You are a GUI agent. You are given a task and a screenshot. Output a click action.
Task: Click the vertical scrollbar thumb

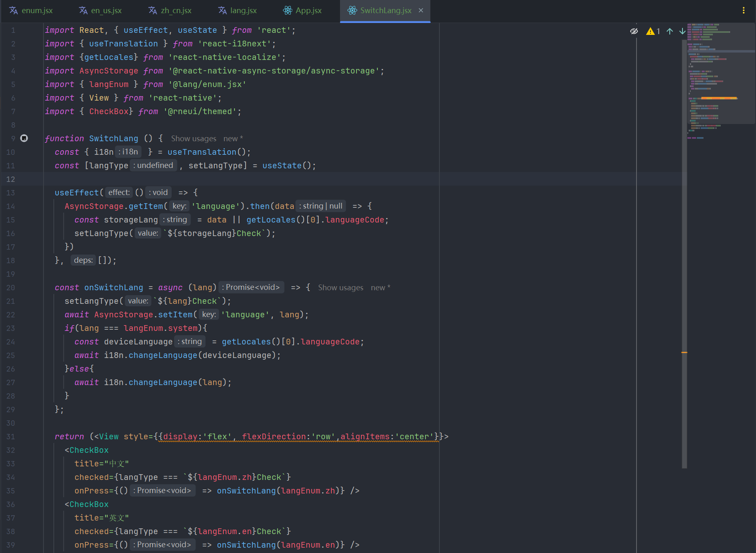[x=684, y=255]
